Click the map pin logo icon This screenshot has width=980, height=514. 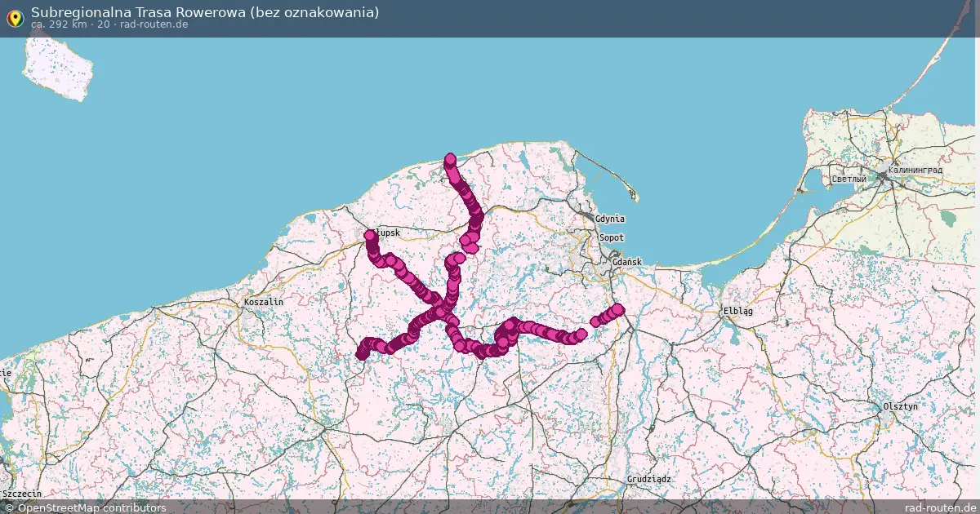tap(15, 18)
